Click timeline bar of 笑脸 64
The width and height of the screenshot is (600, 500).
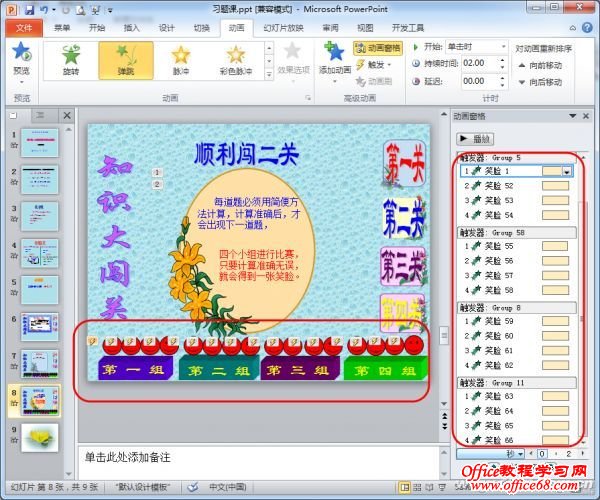[555, 411]
